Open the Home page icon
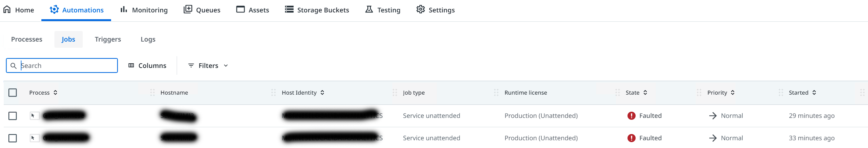Screen dimensions: 868x148 tap(7, 9)
